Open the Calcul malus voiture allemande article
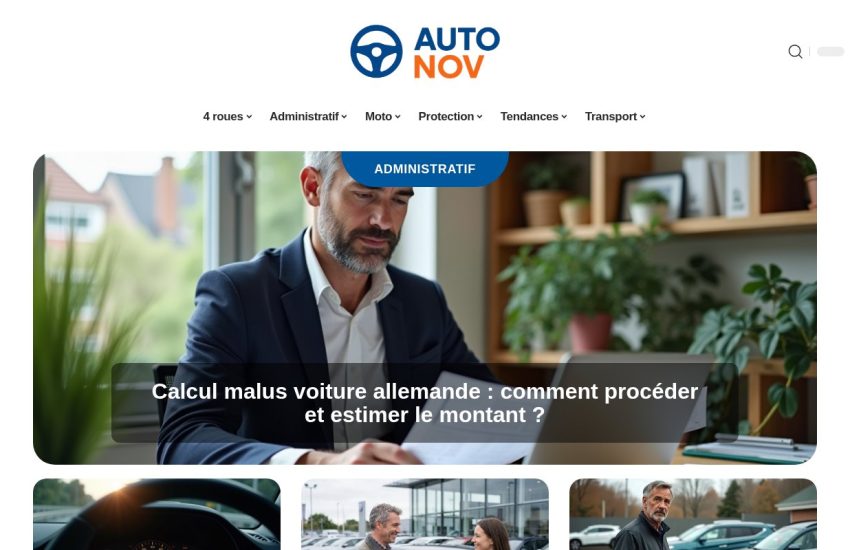The width and height of the screenshot is (850, 550). 424,403
